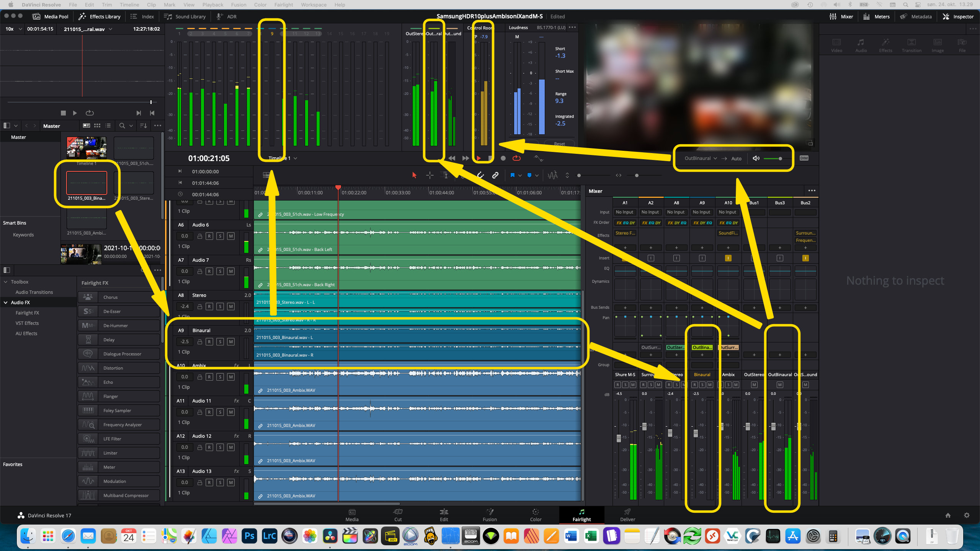Open the Playback menu

point(212,5)
